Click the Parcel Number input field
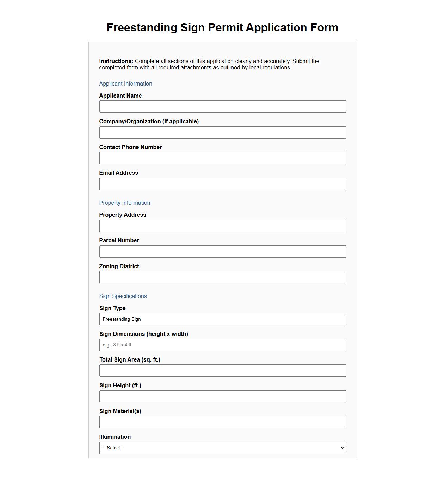 coord(222,251)
